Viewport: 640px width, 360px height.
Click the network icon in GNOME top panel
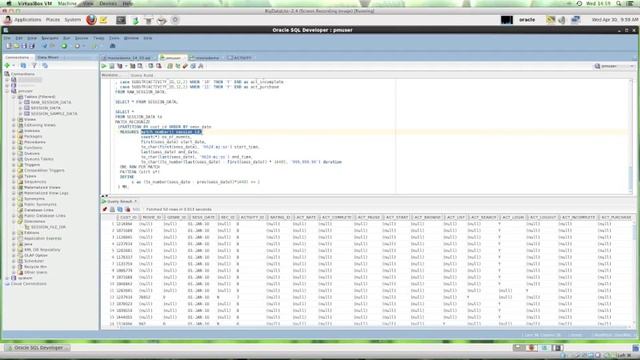tap(576, 20)
